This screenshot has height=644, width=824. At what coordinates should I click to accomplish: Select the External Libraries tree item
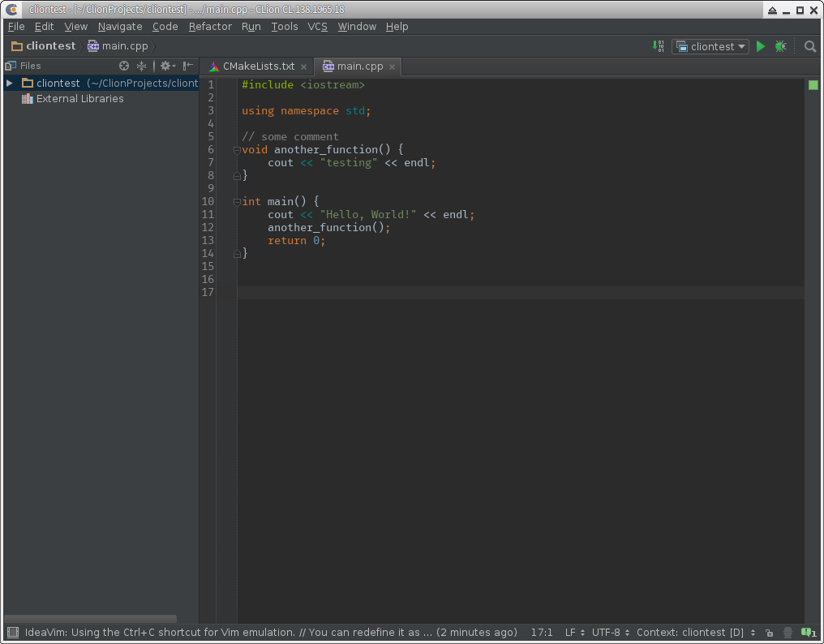(x=79, y=99)
